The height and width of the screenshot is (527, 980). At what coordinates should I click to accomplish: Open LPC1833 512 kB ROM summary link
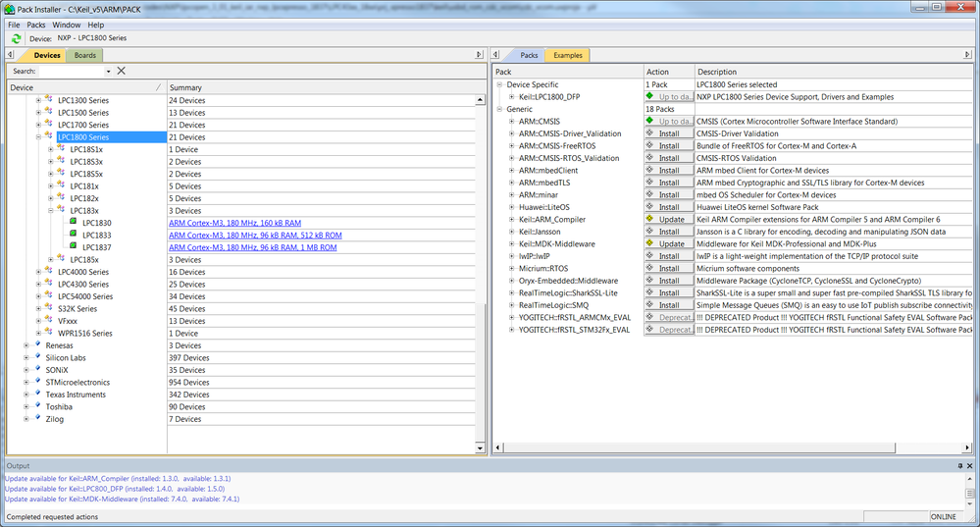pyautogui.click(x=255, y=236)
